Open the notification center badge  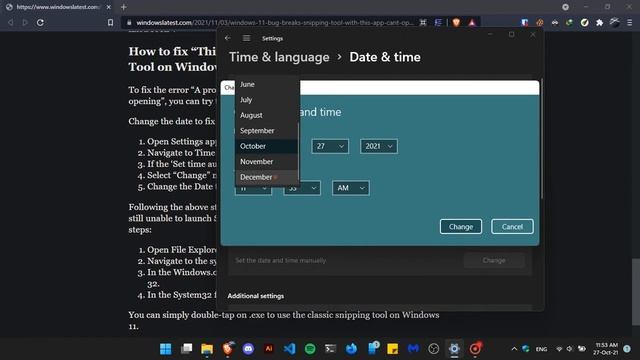pyautogui.click(x=627, y=349)
